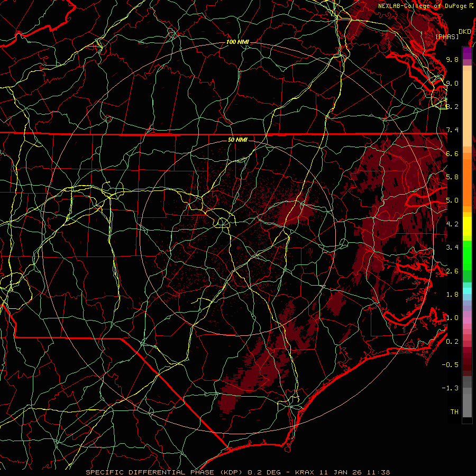Image resolution: width=476 pixels, height=476 pixels.
Task: Click the "TH" threshold label on the scale
Action: [x=454, y=412]
